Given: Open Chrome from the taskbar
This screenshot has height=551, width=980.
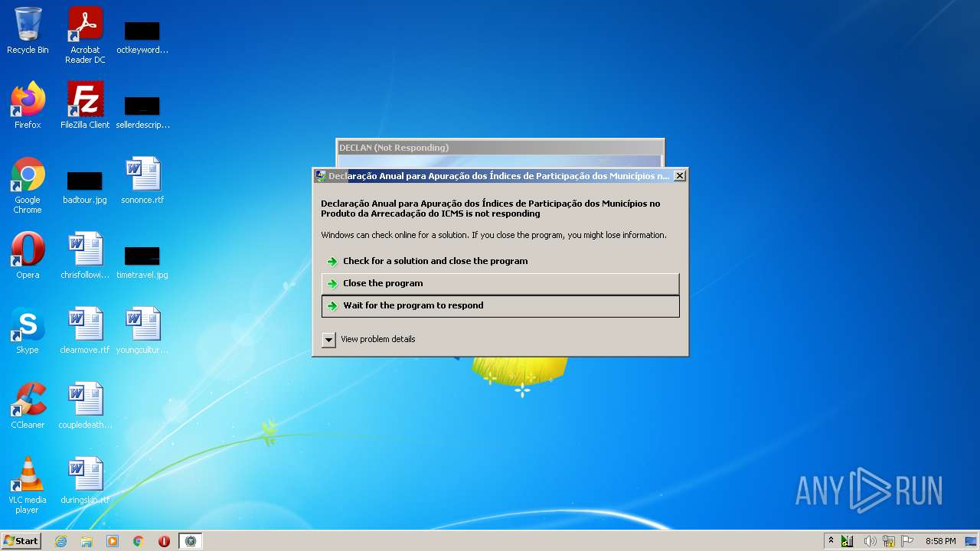Looking at the screenshot, I should point(139,541).
